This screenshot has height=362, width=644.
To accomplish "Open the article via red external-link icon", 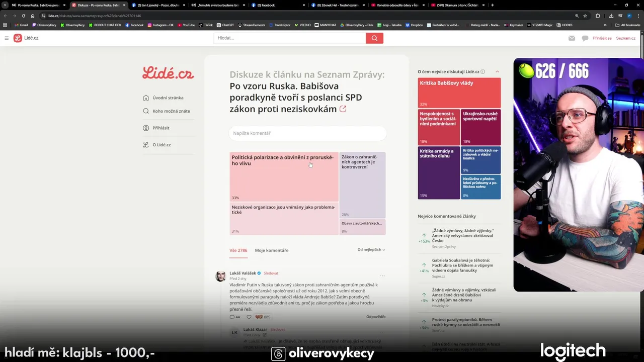I will 343,109.
